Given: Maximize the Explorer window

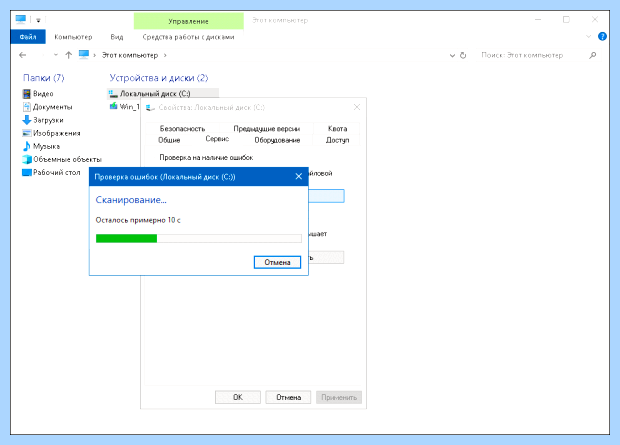Looking at the screenshot, I should tap(566, 19).
